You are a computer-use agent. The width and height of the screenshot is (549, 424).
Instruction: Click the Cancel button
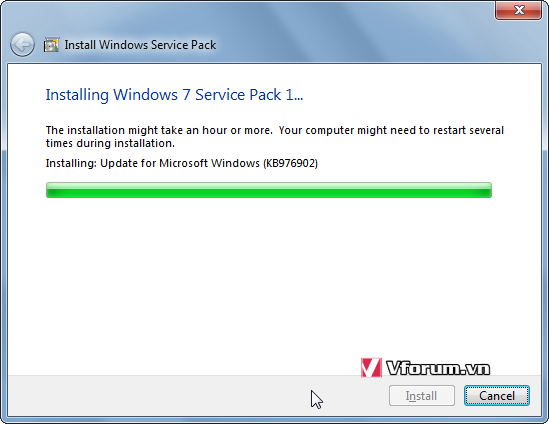pos(496,396)
